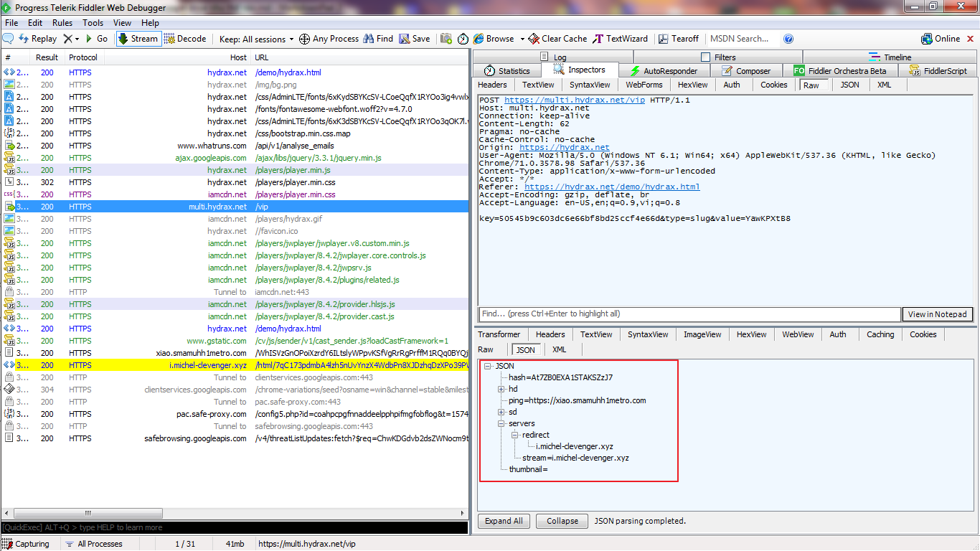980x551 pixels.
Task: Open the Keep: All sessions dropdown
Action: click(x=257, y=39)
